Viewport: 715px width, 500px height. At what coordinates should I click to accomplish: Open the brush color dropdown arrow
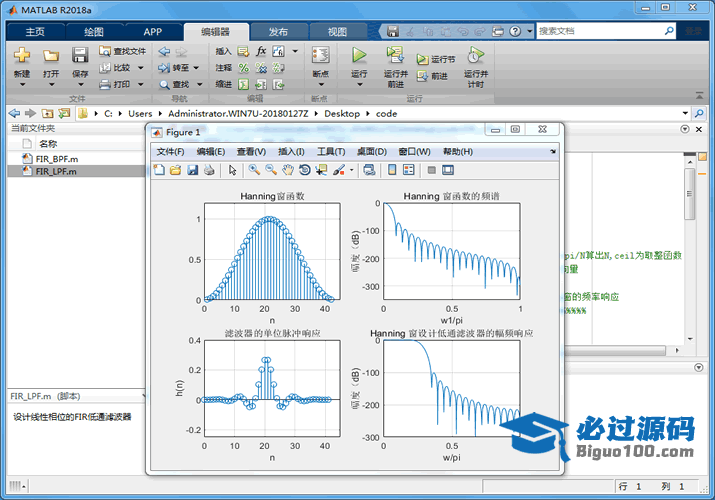352,170
